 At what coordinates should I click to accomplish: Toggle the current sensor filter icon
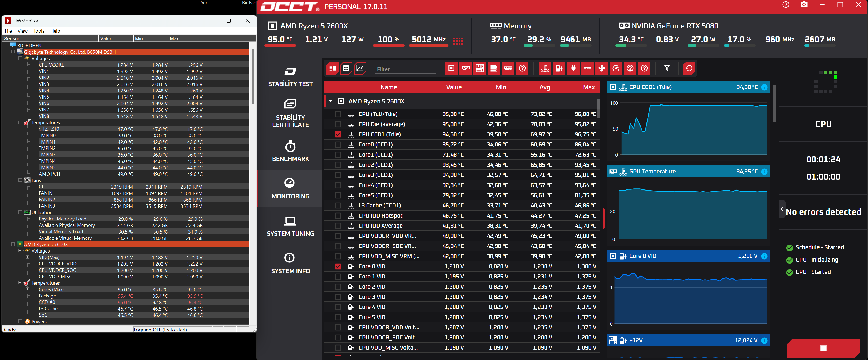(587, 68)
